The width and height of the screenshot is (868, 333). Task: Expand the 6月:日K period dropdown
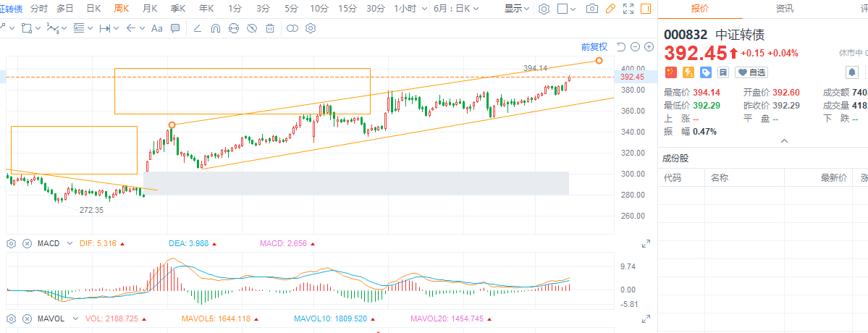tap(456, 9)
